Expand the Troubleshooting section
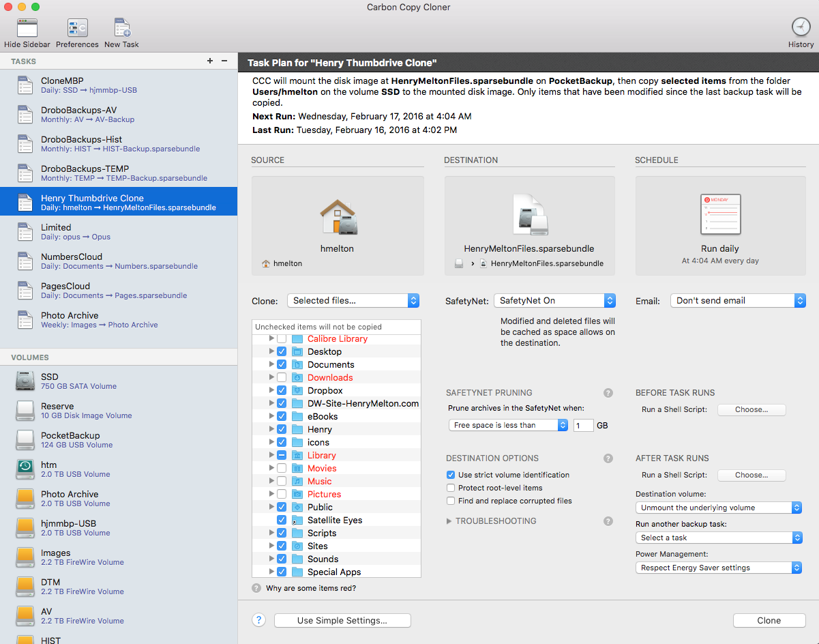 click(x=449, y=521)
